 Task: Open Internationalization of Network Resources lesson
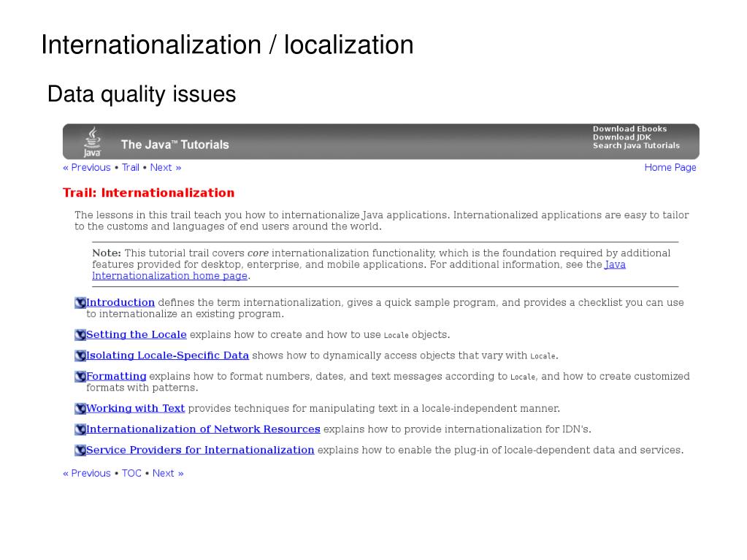click(203, 429)
